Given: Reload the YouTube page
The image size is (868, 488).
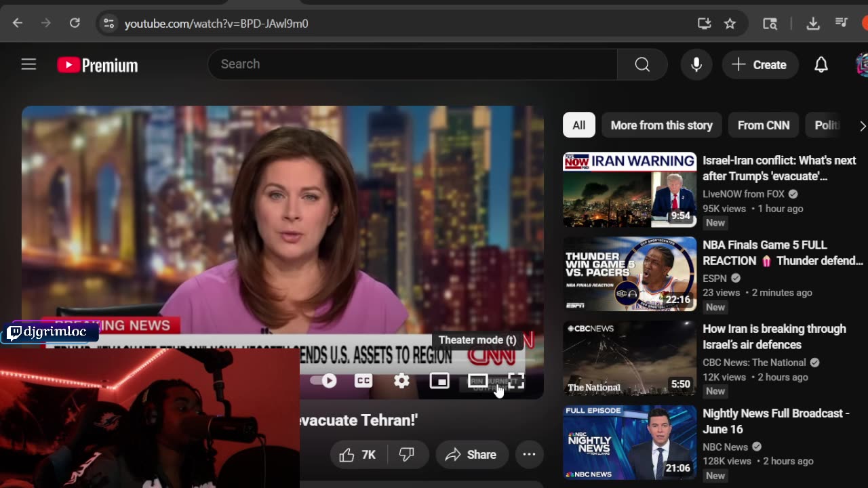Looking at the screenshot, I should point(75,23).
